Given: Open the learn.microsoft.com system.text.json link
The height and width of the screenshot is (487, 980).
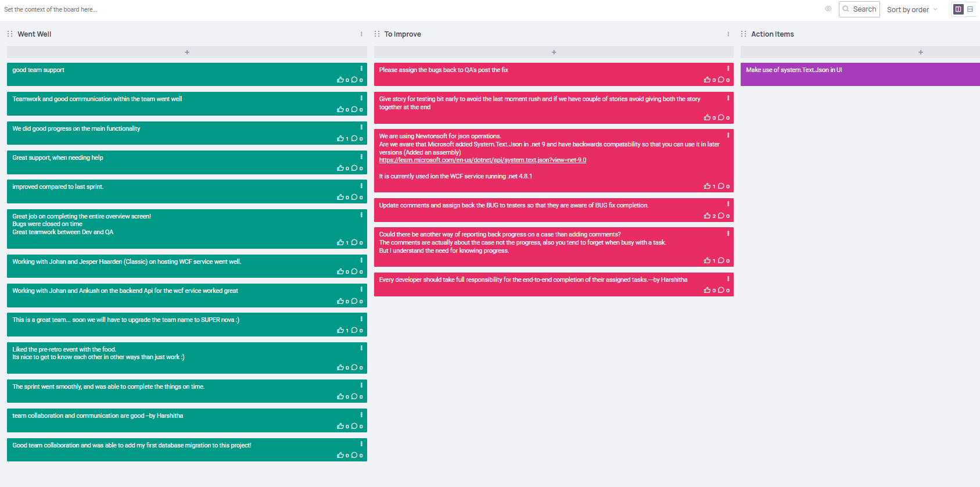Looking at the screenshot, I should click(483, 160).
